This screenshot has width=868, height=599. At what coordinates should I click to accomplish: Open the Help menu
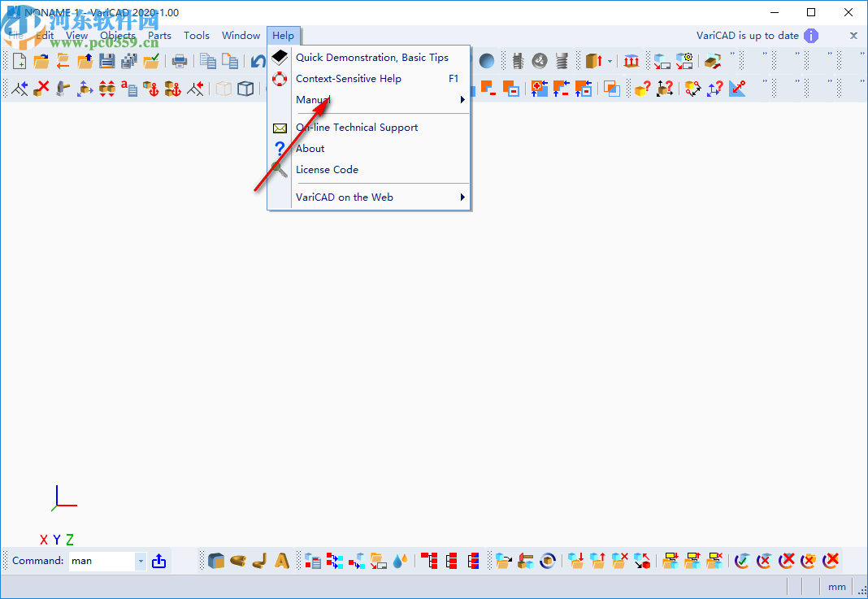284,36
